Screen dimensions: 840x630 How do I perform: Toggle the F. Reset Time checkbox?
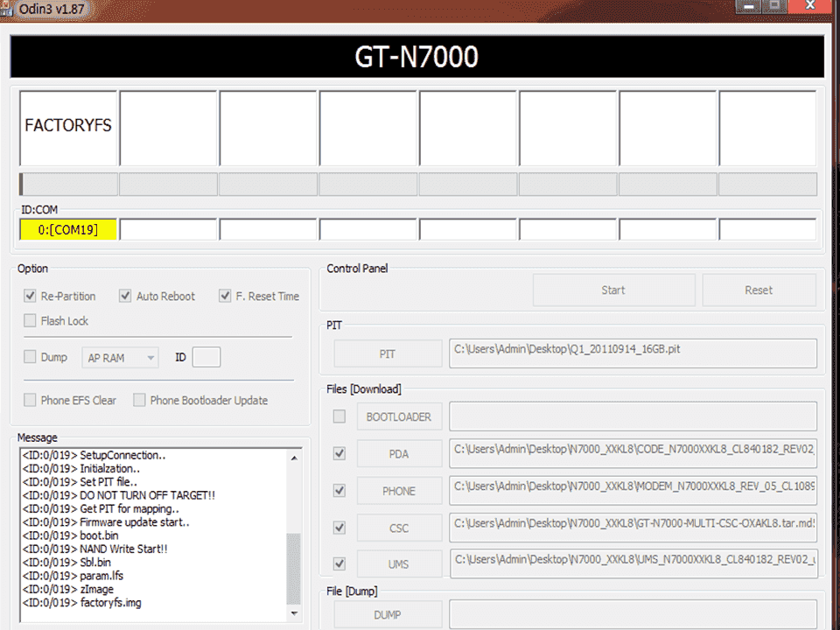point(225,296)
